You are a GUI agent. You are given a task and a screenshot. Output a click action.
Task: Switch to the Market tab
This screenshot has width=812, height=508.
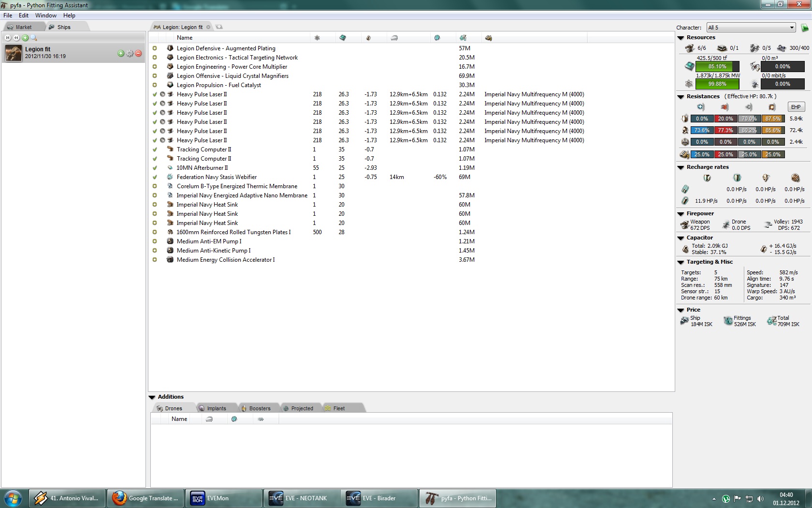coord(23,27)
